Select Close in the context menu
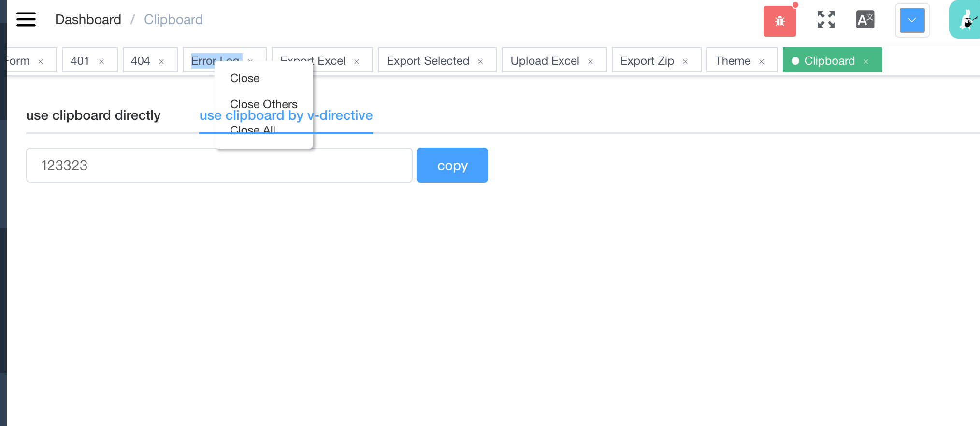The height and width of the screenshot is (426, 980). point(245,78)
